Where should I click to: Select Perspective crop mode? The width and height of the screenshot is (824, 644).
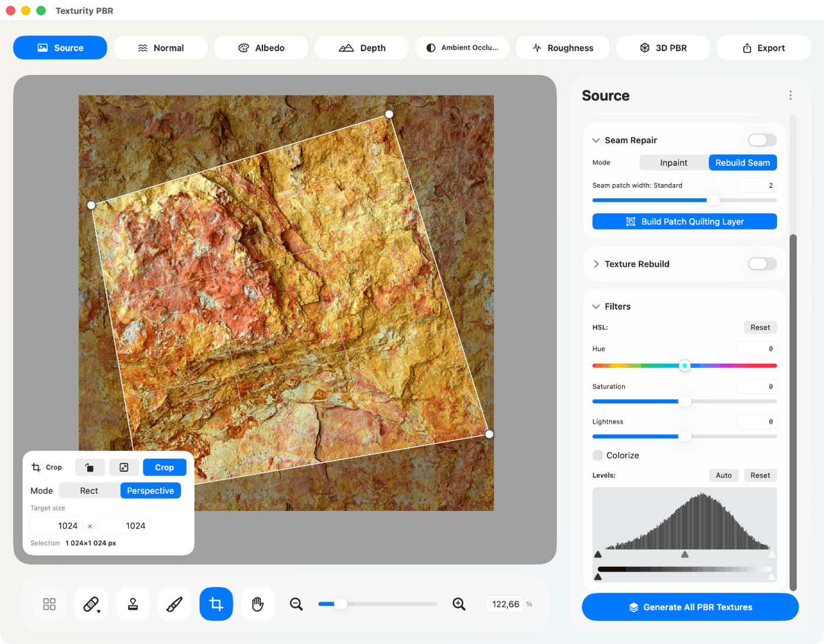151,490
